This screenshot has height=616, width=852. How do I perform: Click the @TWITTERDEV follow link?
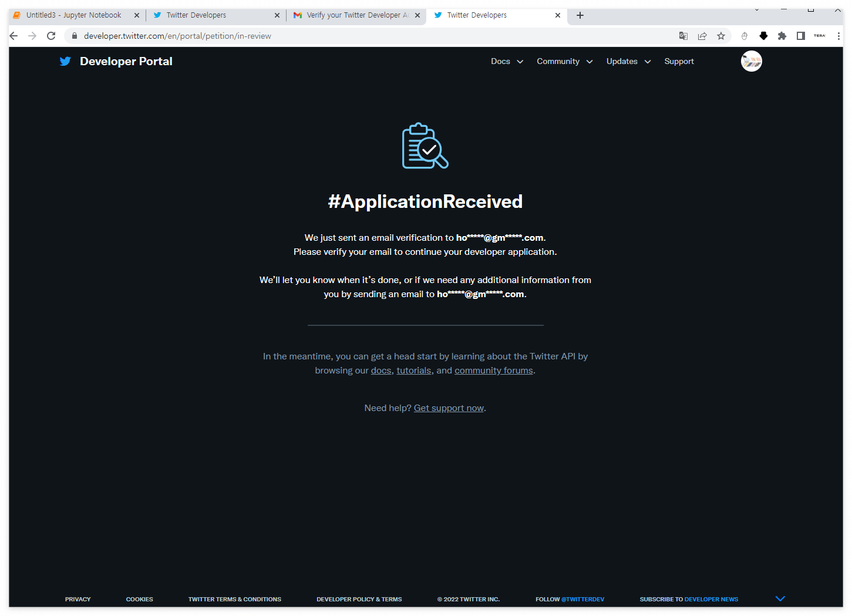pyautogui.click(x=582, y=599)
